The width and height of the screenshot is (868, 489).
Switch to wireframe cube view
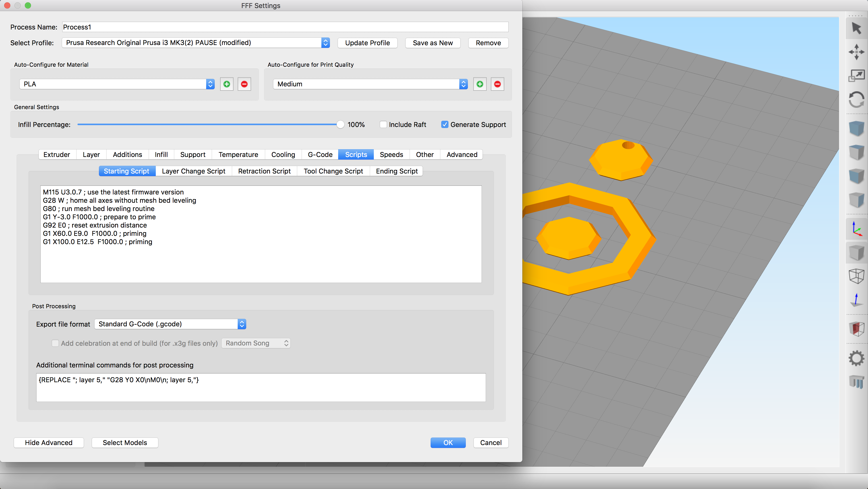[x=856, y=276]
